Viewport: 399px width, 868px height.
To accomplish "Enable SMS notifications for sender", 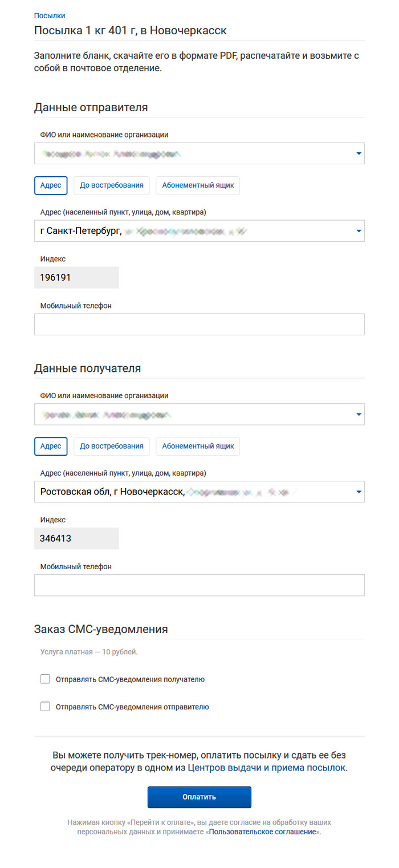I will (x=46, y=707).
